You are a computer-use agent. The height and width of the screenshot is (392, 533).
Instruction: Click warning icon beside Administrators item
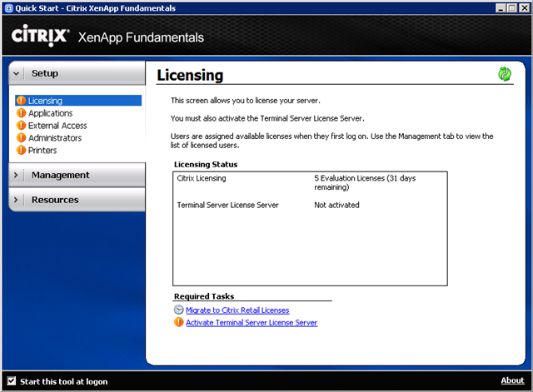[x=21, y=137]
